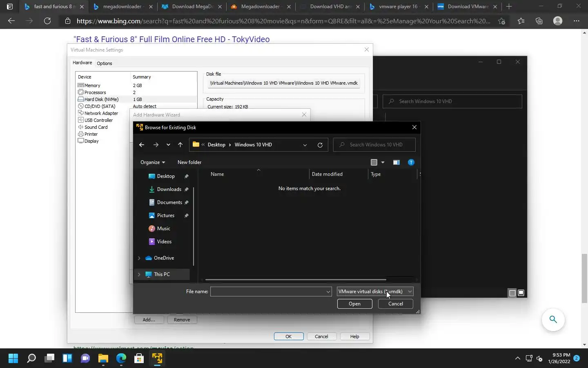The height and width of the screenshot is (368, 588).
Task: Open Edge Collections icon
Action: point(539,21)
